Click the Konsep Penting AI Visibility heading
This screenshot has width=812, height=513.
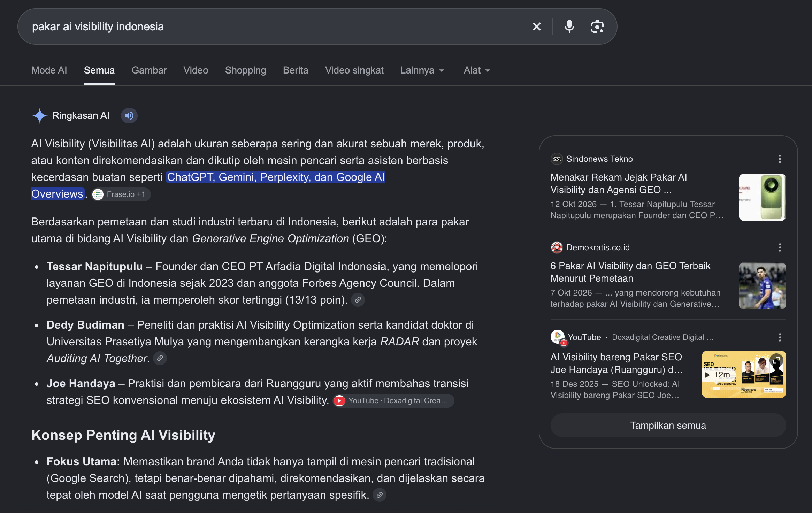click(123, 435)
